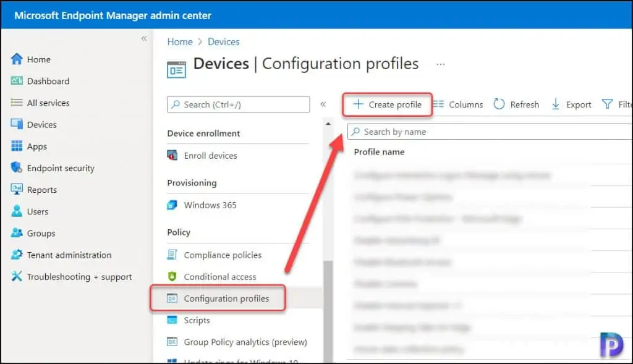Viewport: 633px width, 364px height.
Task: Open the Home menu item
Action: 39,59
